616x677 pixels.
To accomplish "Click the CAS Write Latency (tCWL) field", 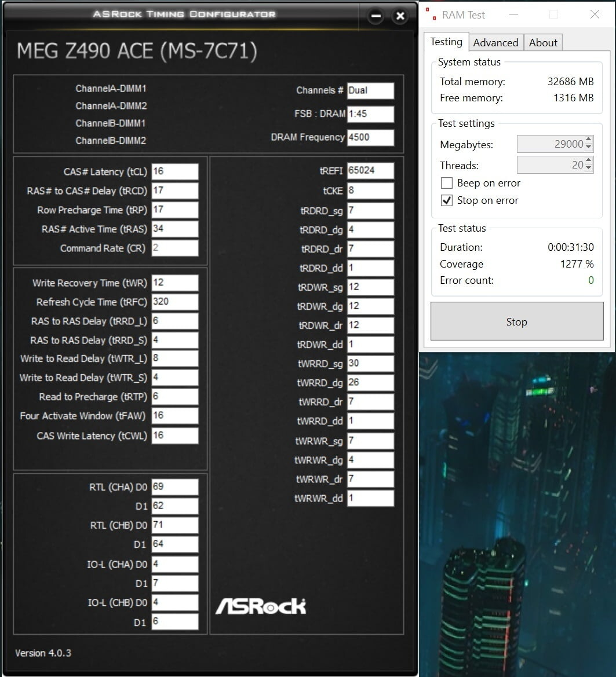I will click(x=175, y=436).
